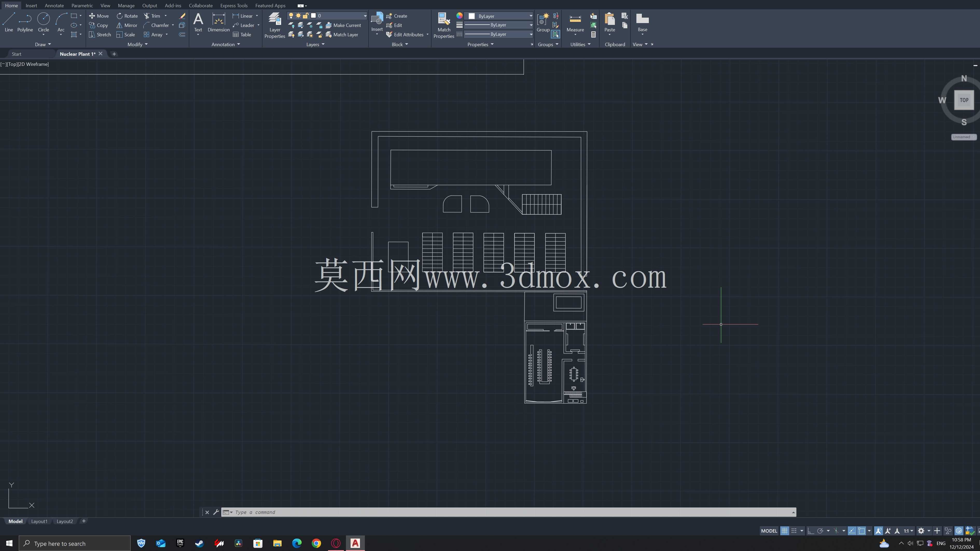Toggle annotation objects visibility in status bar
The image size is (980, 551).
878,531
